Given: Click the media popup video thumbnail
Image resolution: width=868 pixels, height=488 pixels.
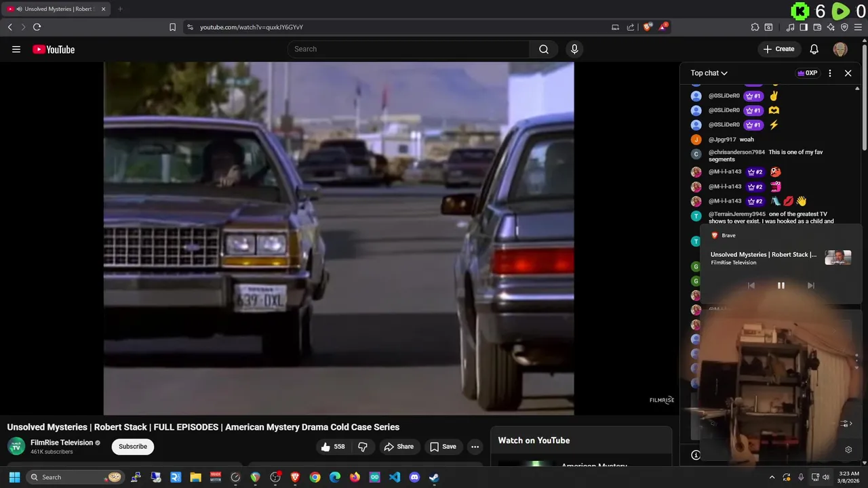Looking at the screenshot, I should coord(838,258).
